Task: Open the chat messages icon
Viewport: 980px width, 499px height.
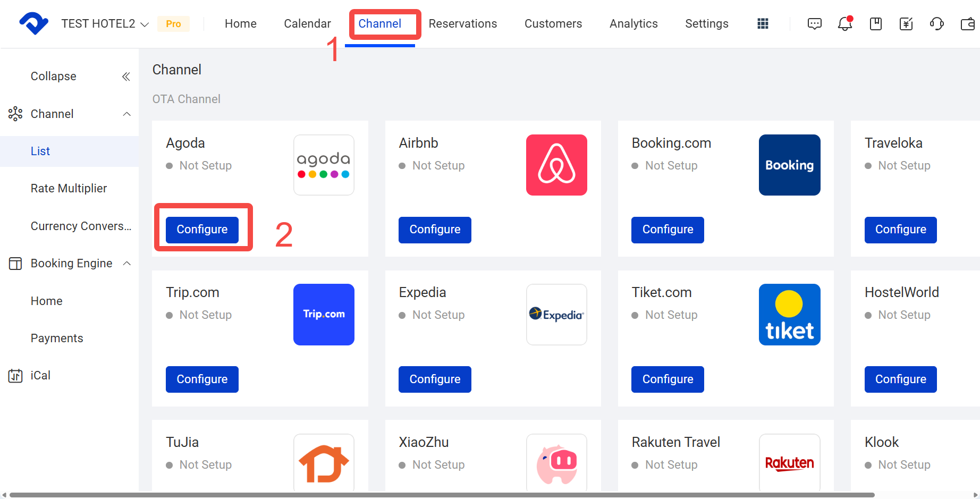Action: click(814, 23)
